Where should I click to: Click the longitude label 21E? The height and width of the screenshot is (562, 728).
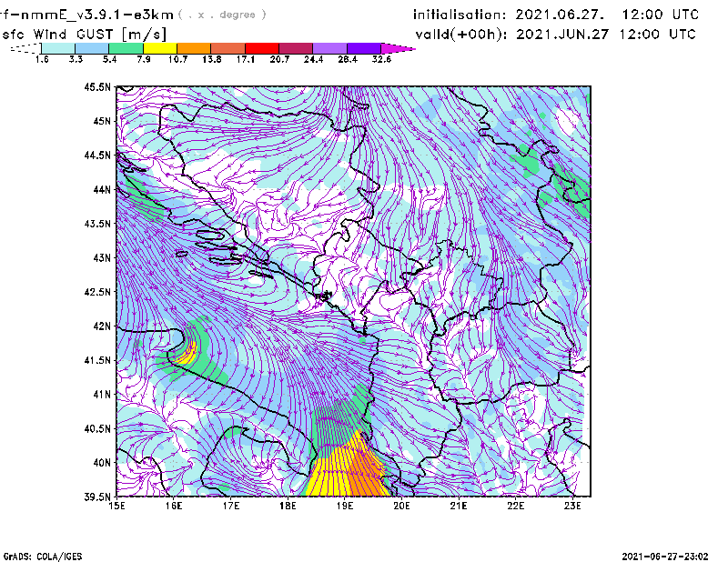(x=459, y=507)
